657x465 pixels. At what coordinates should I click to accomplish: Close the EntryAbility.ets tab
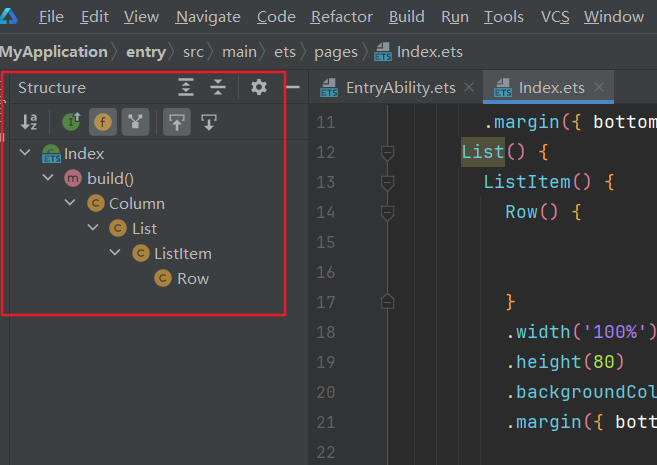[469, 87]
